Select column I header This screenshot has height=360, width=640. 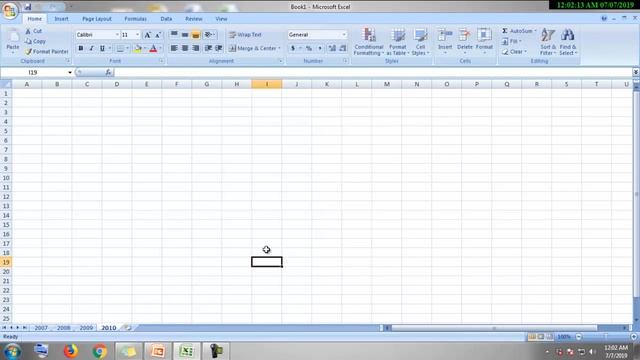[267, 84]
